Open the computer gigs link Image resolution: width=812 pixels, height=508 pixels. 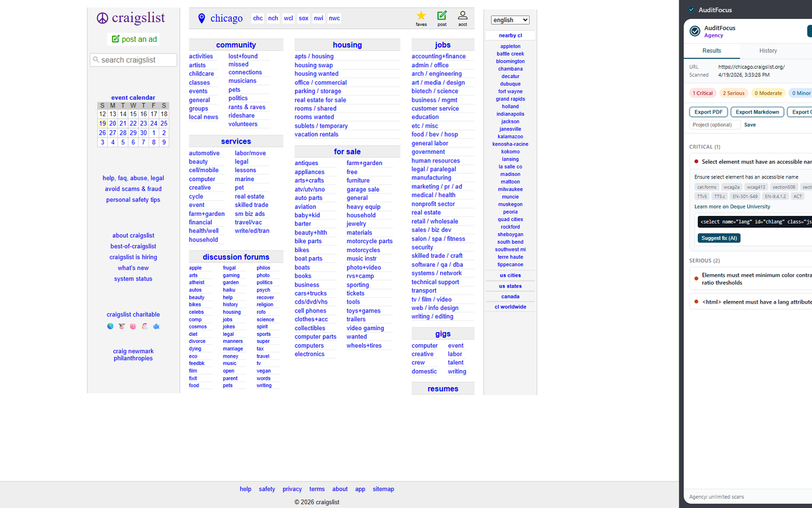[424, 346]
